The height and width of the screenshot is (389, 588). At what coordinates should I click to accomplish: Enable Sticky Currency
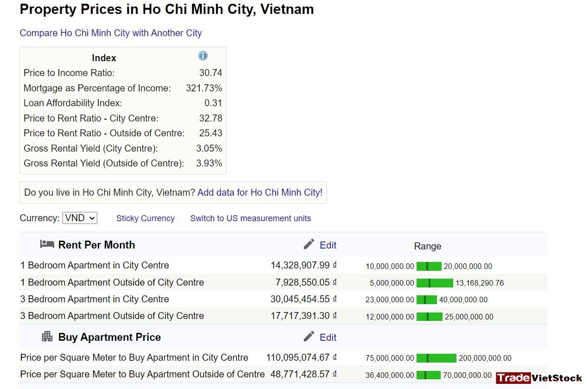click(145, 218)
